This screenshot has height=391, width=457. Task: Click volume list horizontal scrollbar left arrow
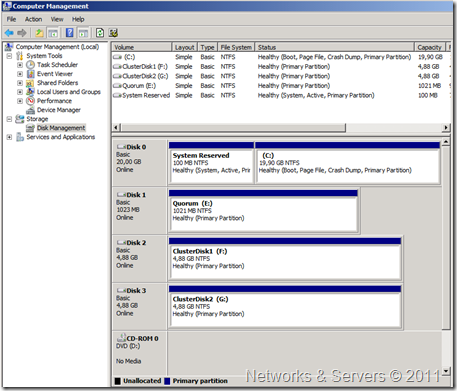click(x=116, y=128)
